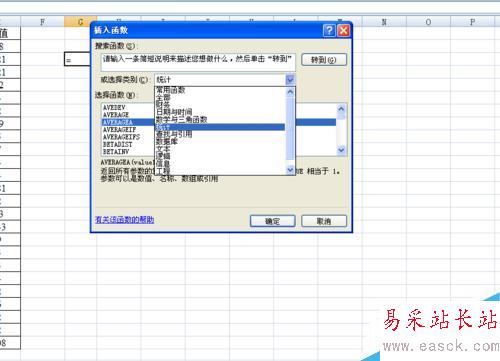Select column O header
The height and width of the screenshot is (361, 500).
point(428,22)
